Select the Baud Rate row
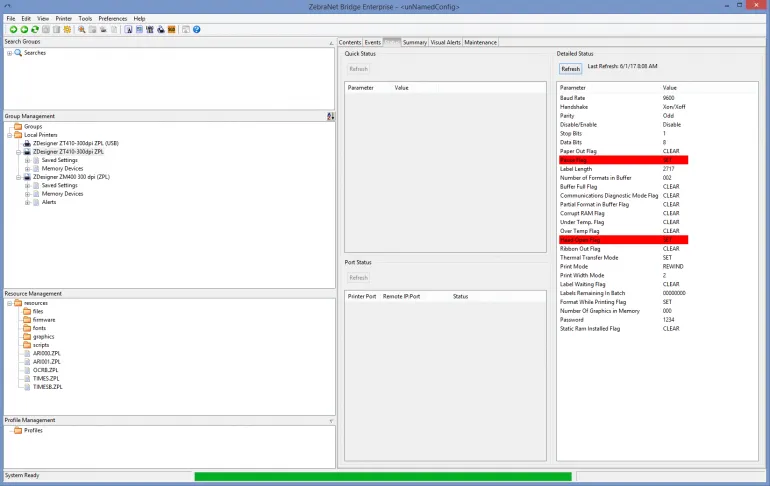Image resolution: width=770 pixels, height=486 pixels. click(x=624, y=98)
